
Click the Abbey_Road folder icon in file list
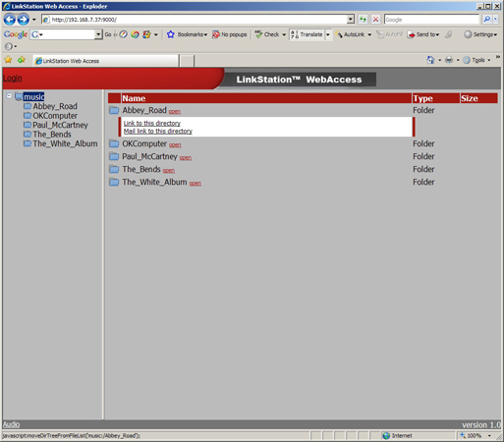pyautogui.click(x=114, y=110)
